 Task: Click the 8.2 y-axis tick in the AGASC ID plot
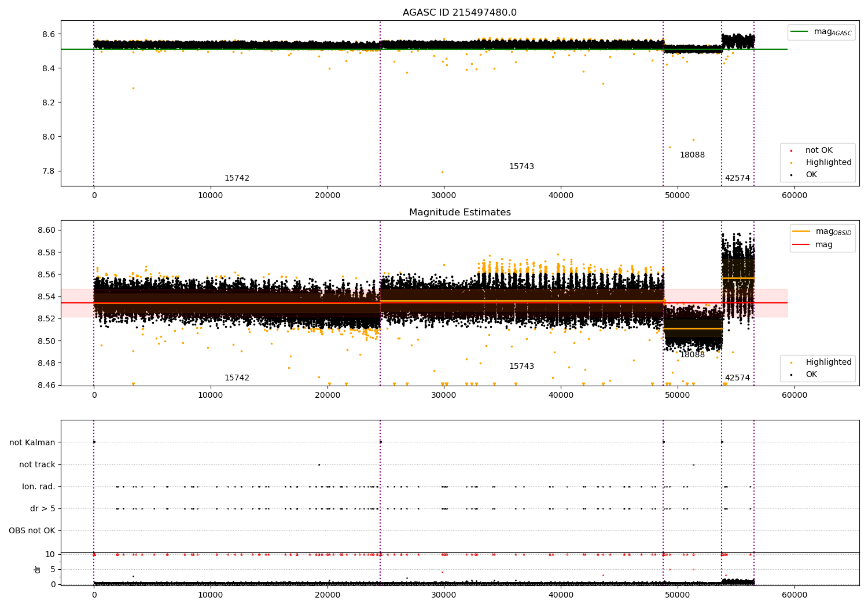click(x=49, y=103)
